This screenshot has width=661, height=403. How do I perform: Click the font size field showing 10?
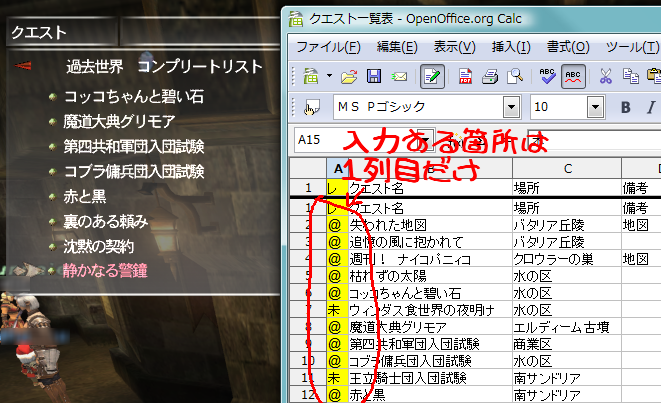pos(559,107)
